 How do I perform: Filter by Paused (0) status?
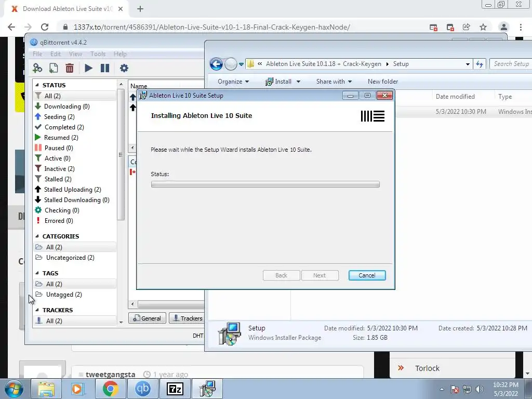pyautogui.click(x=59, y=148)
